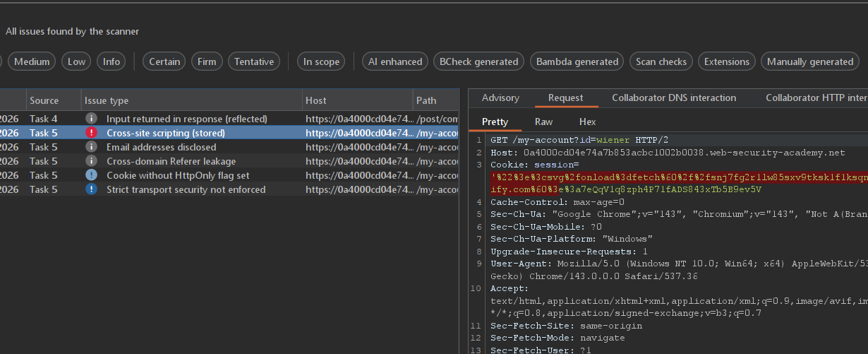Toggle the BCheck generated filter
The height and width of the screenshot is (354, 868).
click(478, 61)
